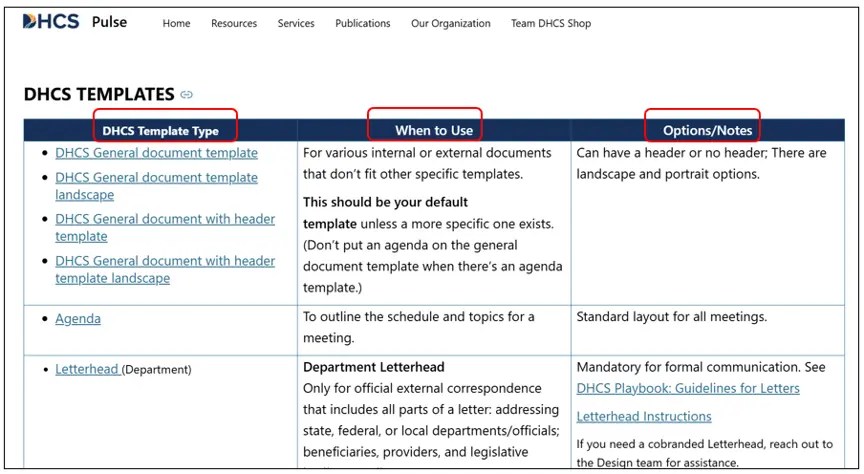Click the anchor link icon beside DHCS TEMPLATES
Image resolution: width=864 pixels, height=474 pixels.
click(x=187, y=95)
